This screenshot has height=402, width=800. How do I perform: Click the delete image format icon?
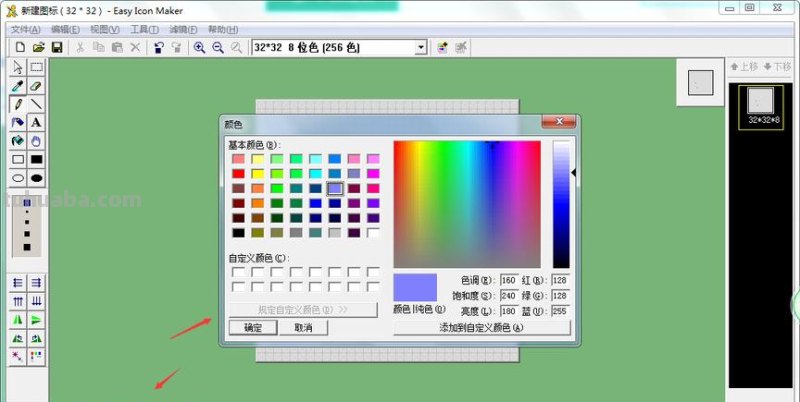pyautogui.click(x=461, y=47)
